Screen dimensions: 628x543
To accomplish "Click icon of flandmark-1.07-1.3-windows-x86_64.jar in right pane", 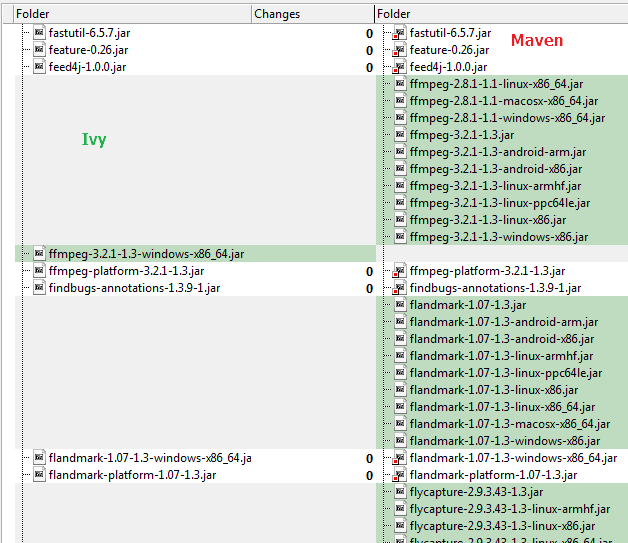I will (x=399, y=457).
